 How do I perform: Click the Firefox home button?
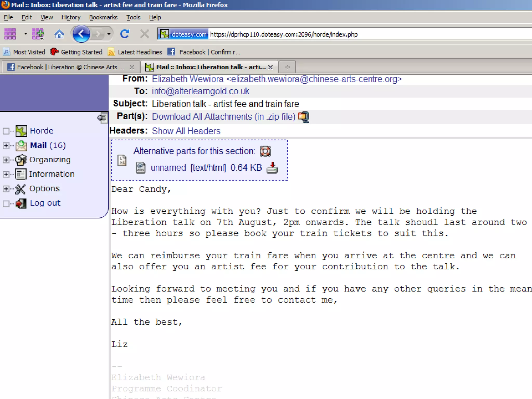tap(59, 34)
